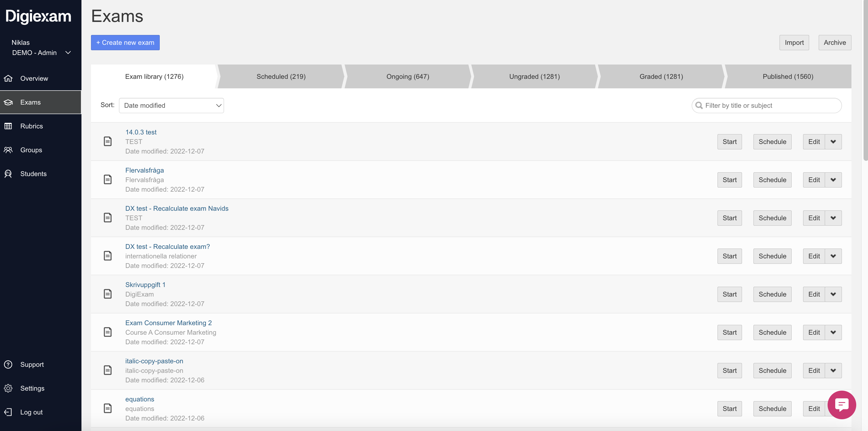Click the Students icon in sidebar
This screenshot has height=431, width=868.
point(8,174)
